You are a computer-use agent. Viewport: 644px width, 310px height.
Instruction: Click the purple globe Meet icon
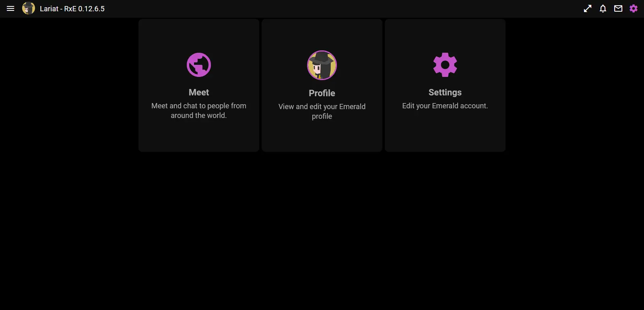click(199, 65)
